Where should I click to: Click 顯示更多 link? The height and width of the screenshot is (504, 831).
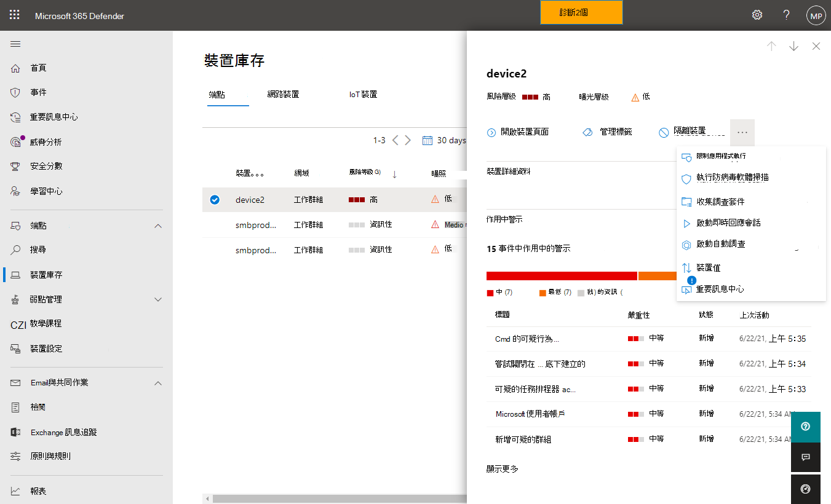point(503,469)
